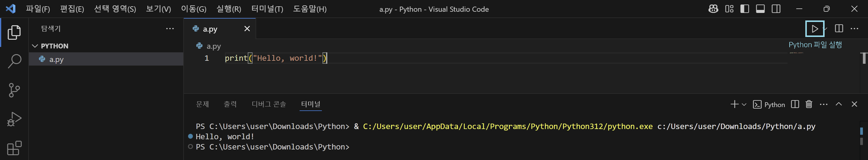The width and height of the screenshot is (868, 160).
Task: Open the Copilot icon in title bar
Action: 713,9
